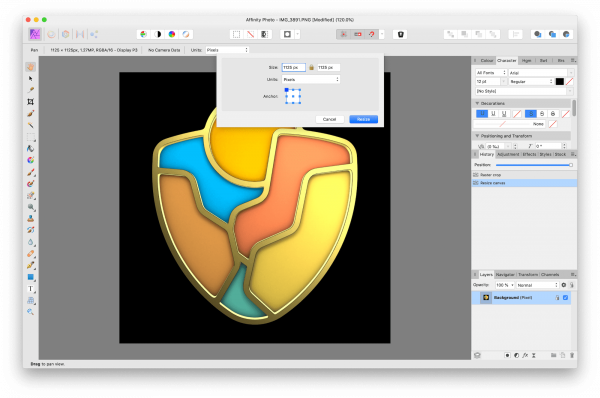
Task: Click the blue Resize button
Action: [364, 119]
